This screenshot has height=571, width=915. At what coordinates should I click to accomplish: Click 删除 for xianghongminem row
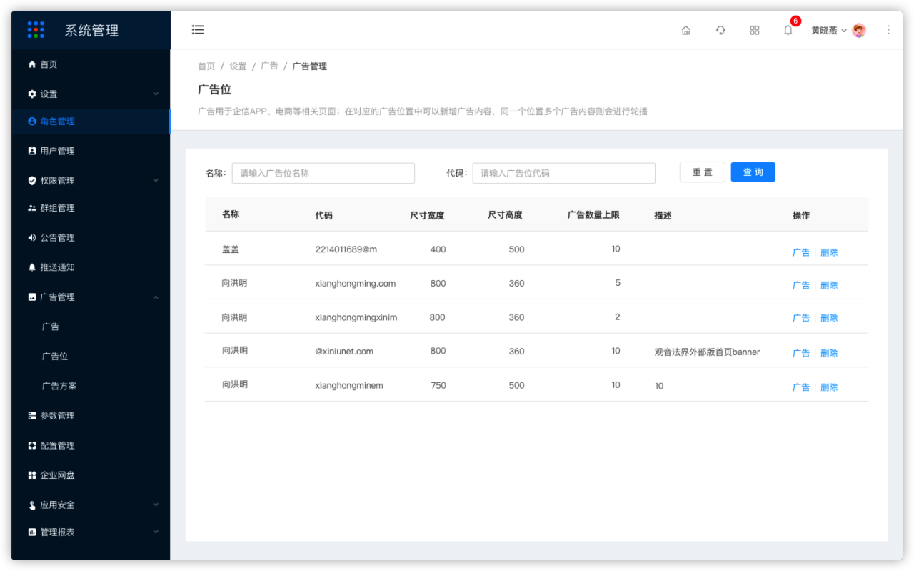pyautogui.click(x=829, y=387)
